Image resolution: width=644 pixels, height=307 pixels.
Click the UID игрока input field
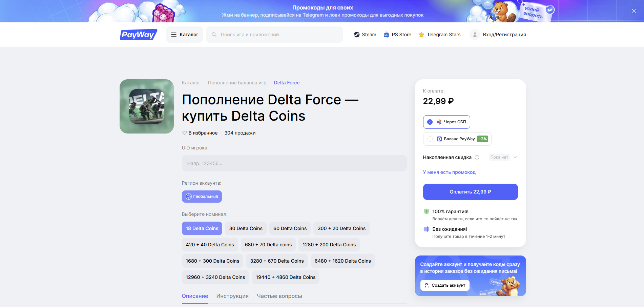point(294,163)
